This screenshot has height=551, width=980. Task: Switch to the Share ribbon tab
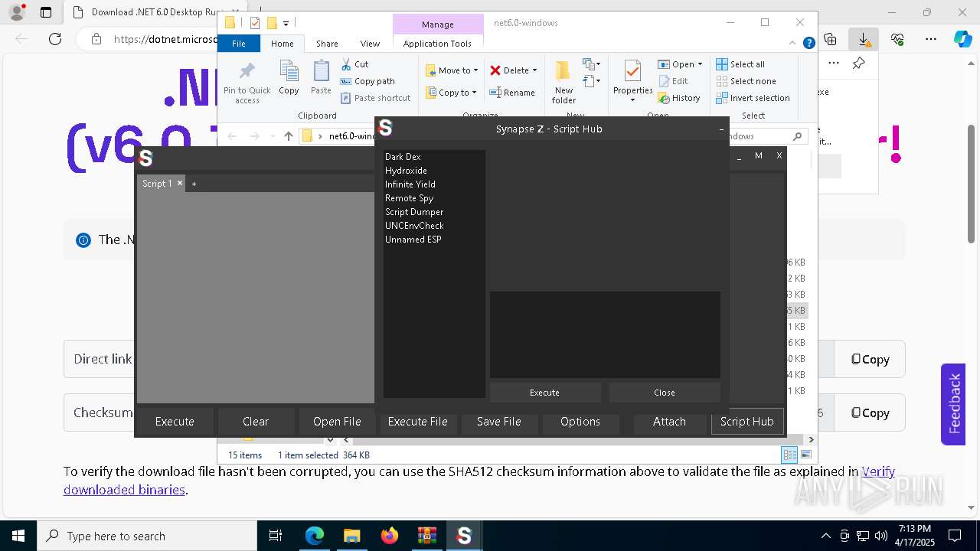[x=327, y=44]
